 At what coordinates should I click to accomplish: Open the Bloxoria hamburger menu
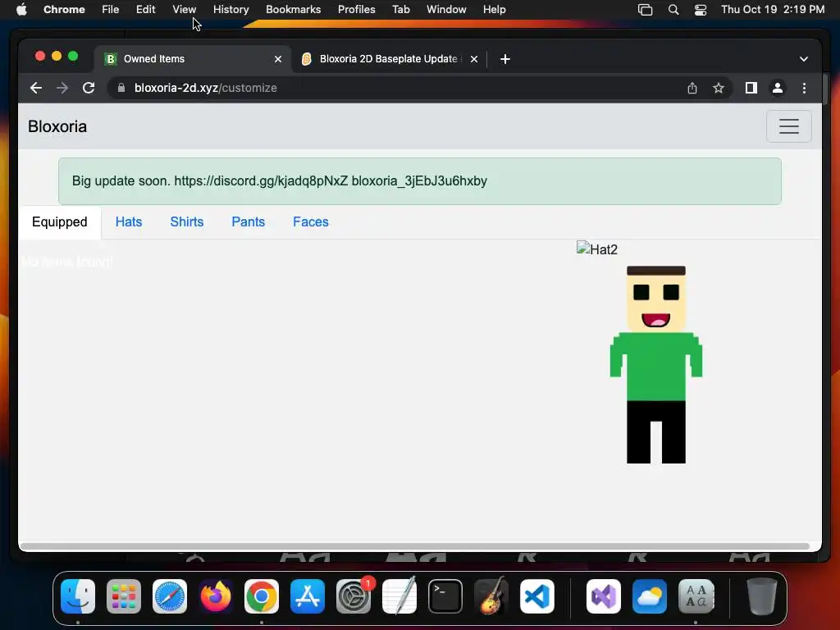pos(788,126)
